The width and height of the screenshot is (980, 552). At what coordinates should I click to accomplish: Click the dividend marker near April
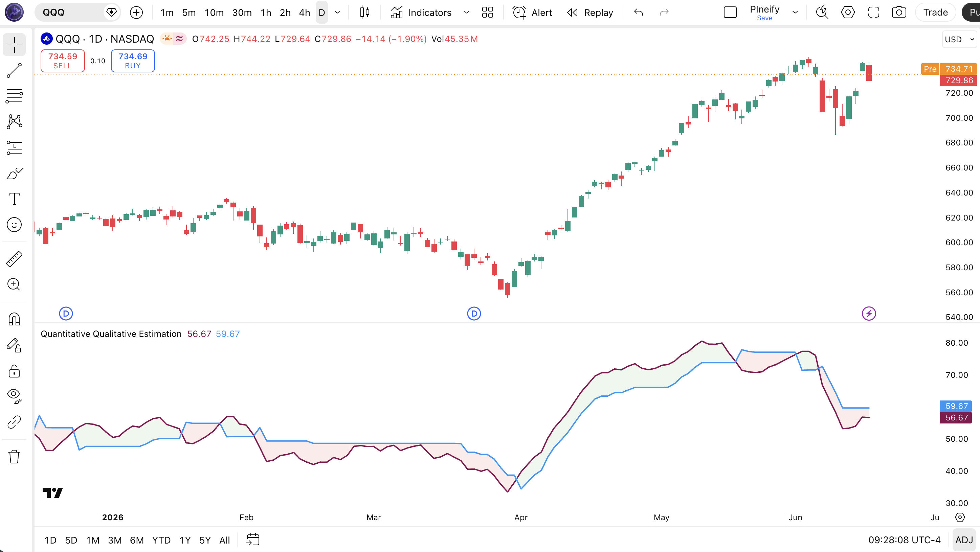point(474,314)
